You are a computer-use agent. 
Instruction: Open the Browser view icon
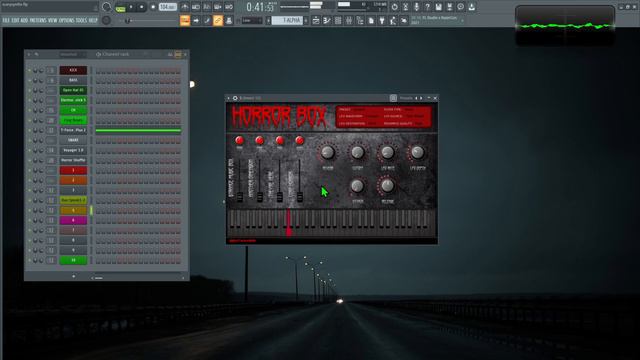(360, 20)
